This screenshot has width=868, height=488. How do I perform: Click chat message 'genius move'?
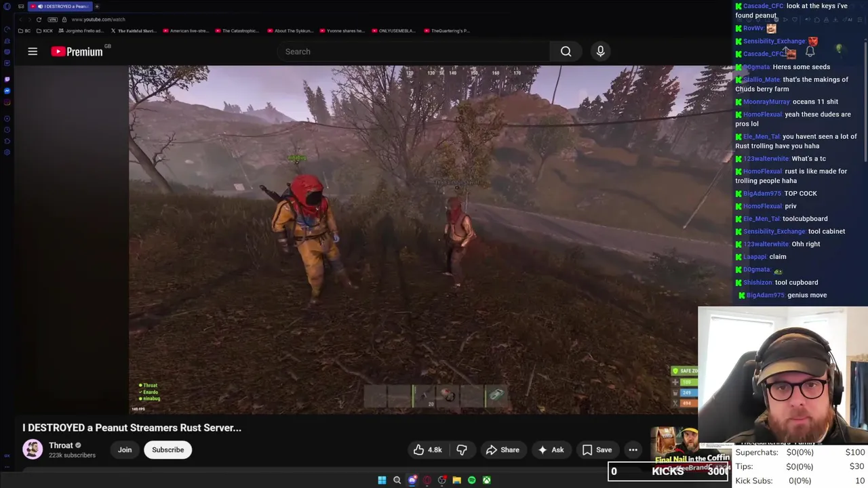(807, 296)
